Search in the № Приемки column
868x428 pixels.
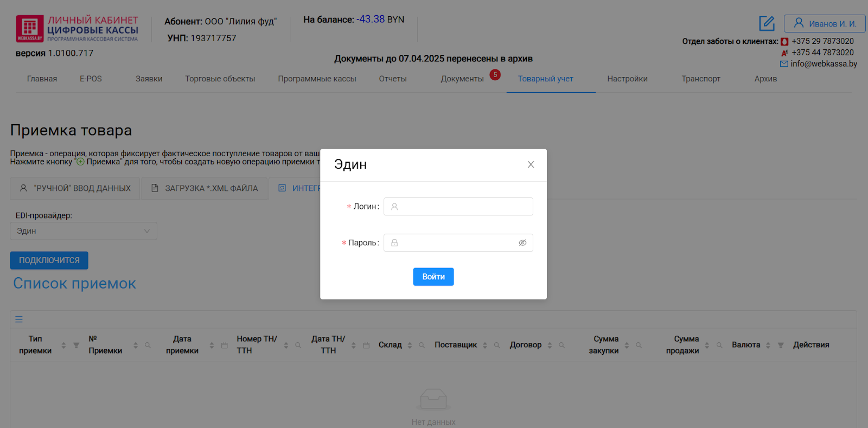coord(148,345)
